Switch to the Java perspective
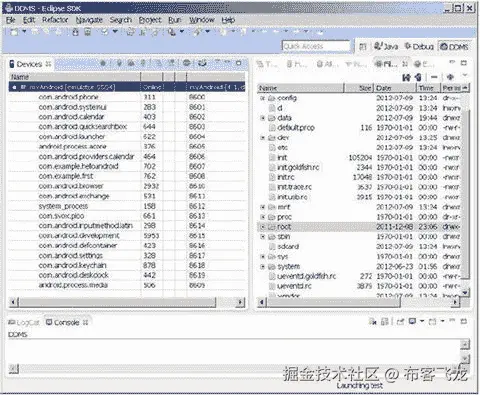The height and width of the screenshot is (395, 480). 386,47
